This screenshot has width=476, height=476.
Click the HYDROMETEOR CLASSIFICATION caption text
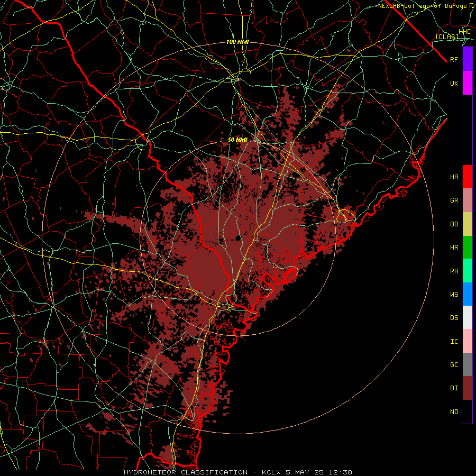186,472
